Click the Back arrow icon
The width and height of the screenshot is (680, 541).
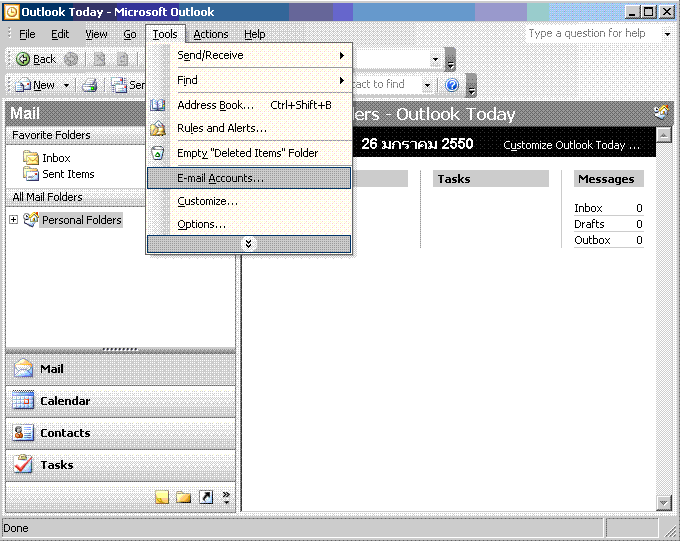click(23, 59)
